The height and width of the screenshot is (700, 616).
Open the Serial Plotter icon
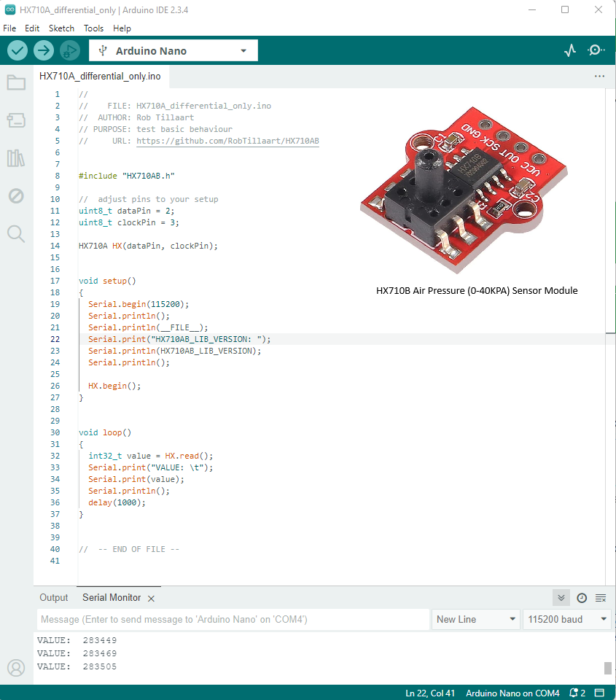point(570,50)
